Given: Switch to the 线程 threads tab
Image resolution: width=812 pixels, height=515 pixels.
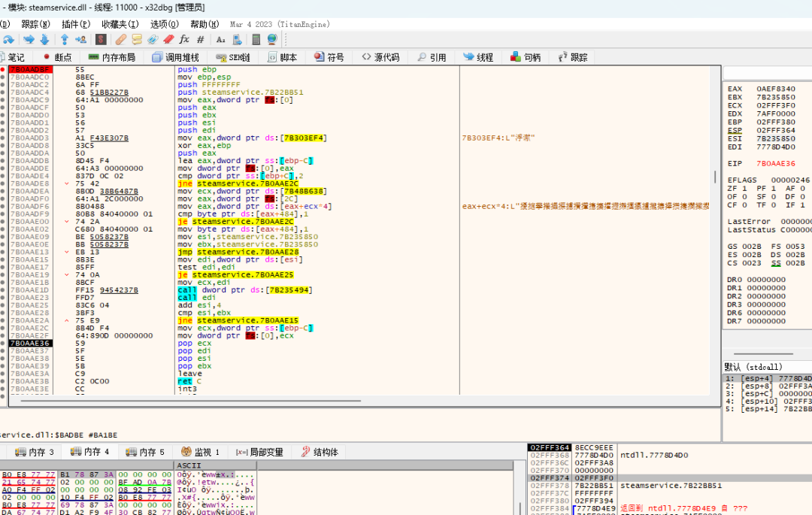Looking at the screenshot, I should [478, 57].
